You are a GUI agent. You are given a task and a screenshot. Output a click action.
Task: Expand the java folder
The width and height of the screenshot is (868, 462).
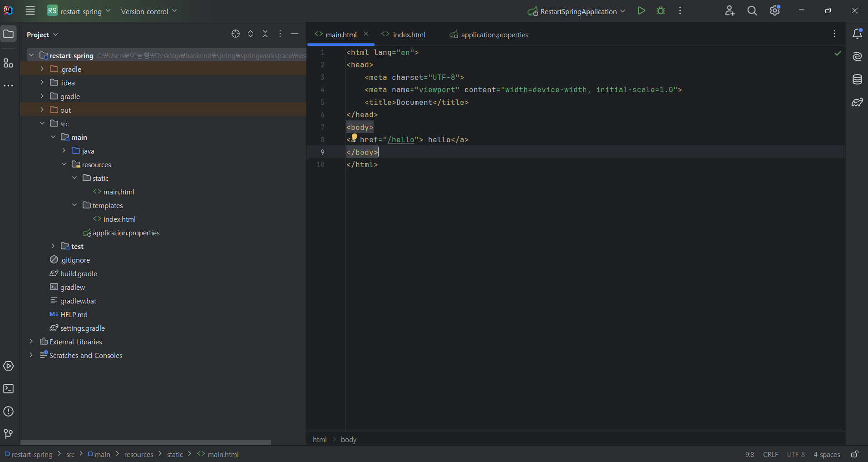64,151
